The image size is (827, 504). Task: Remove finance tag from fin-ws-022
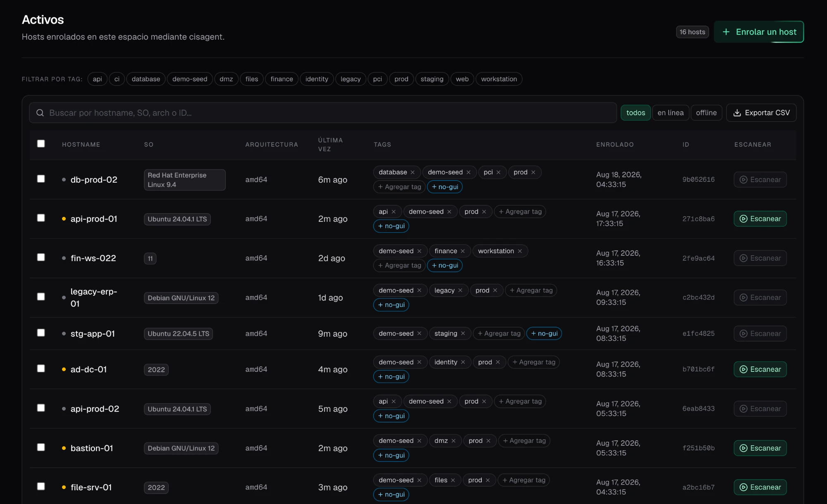[x=462, y=251]
